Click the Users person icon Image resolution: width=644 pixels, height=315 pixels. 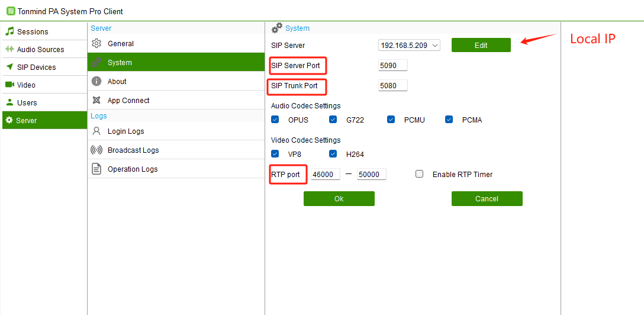(9, 102)
